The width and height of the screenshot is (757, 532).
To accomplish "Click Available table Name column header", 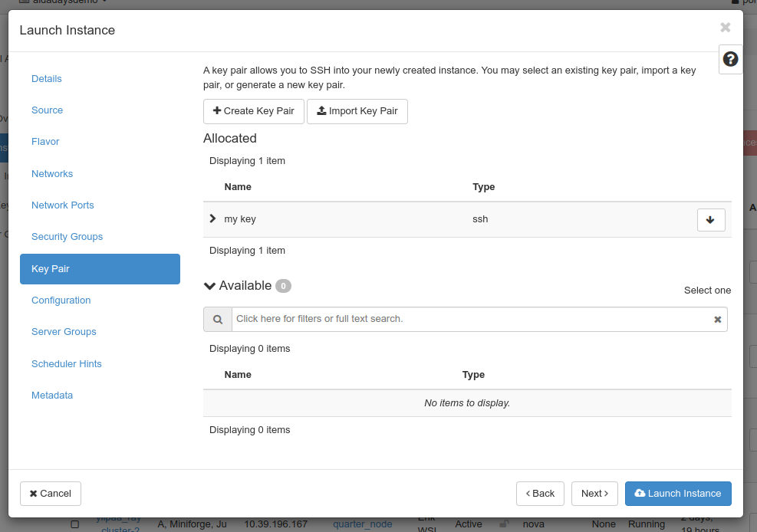I will [238, 375].
